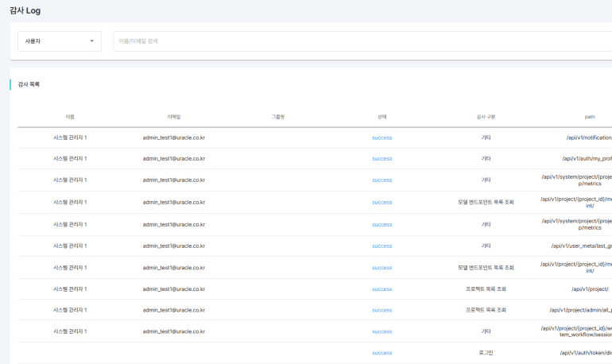
Task: Click success status in the auth/my_prof row
Action: pyautogui.click(x=382, y=159)
